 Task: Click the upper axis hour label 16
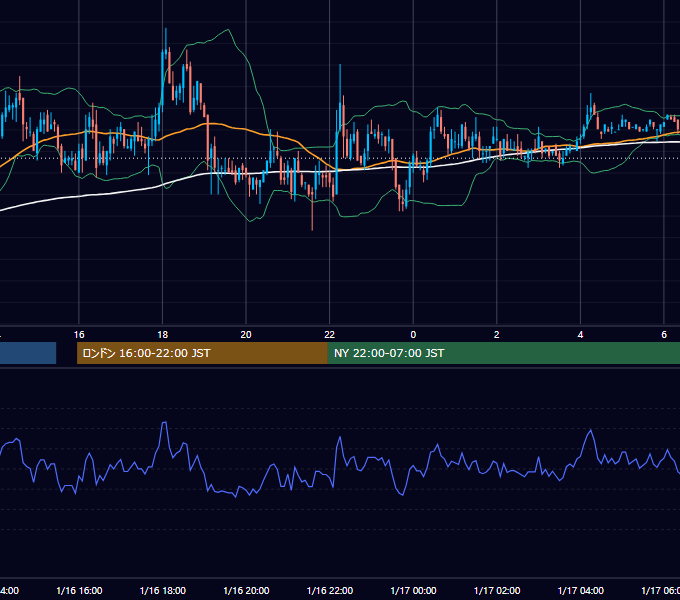point(79,335)
